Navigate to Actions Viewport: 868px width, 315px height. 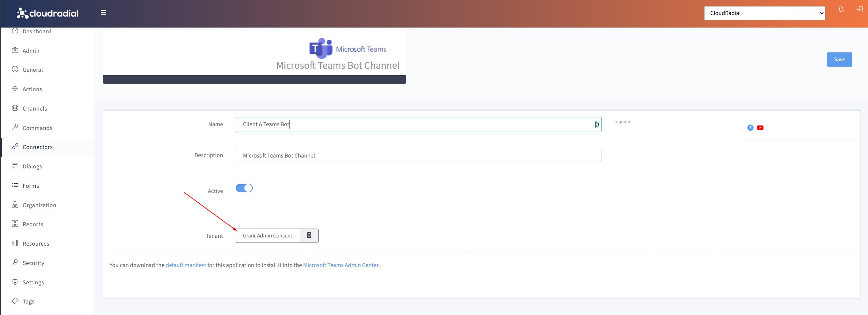[32, 89]
